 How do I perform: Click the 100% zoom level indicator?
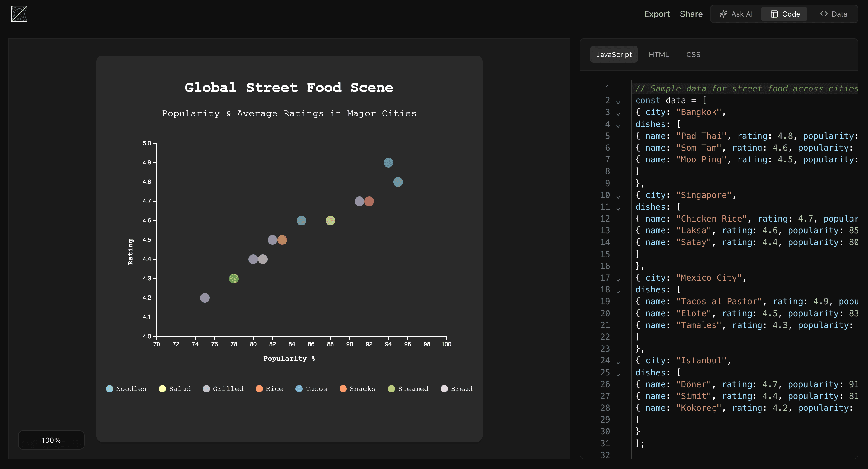51,440
